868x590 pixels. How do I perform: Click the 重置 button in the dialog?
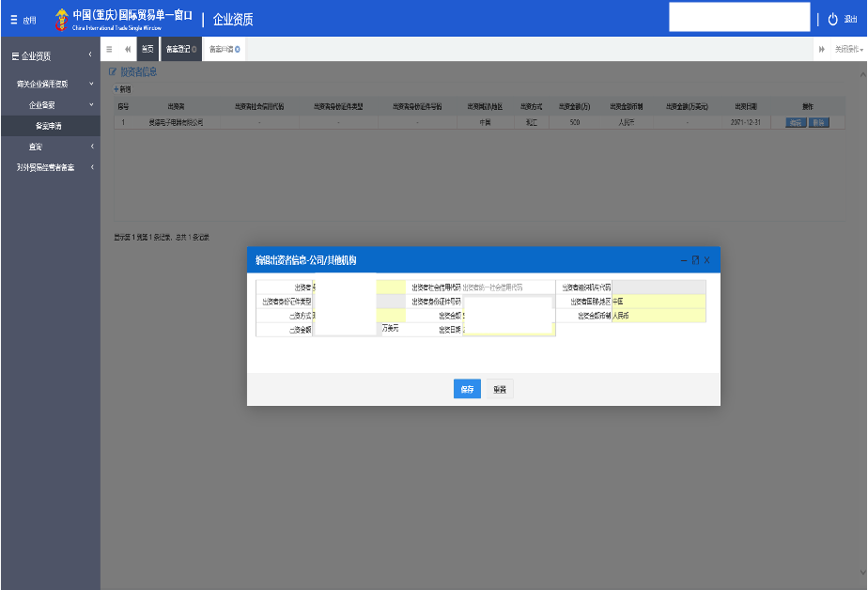click(500, 389)
